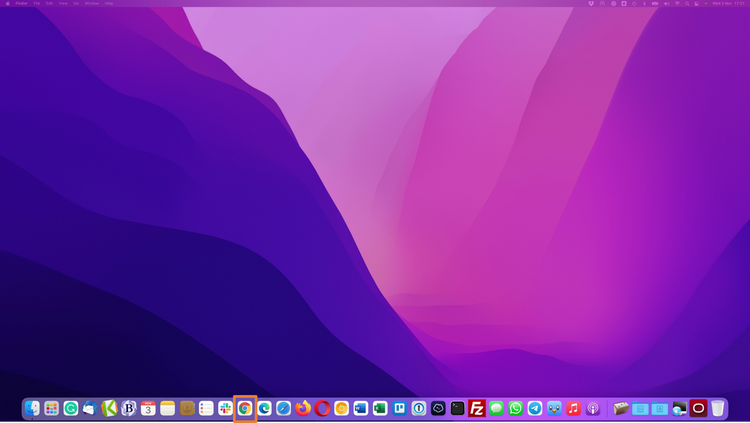Viewport: 750px width, 423px height.
Task: Launch Safari from the dock
Action: (x=284, y=408)
